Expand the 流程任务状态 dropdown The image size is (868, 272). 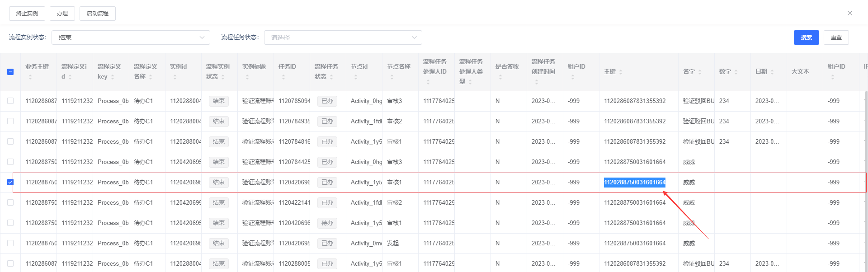[343, 38]
